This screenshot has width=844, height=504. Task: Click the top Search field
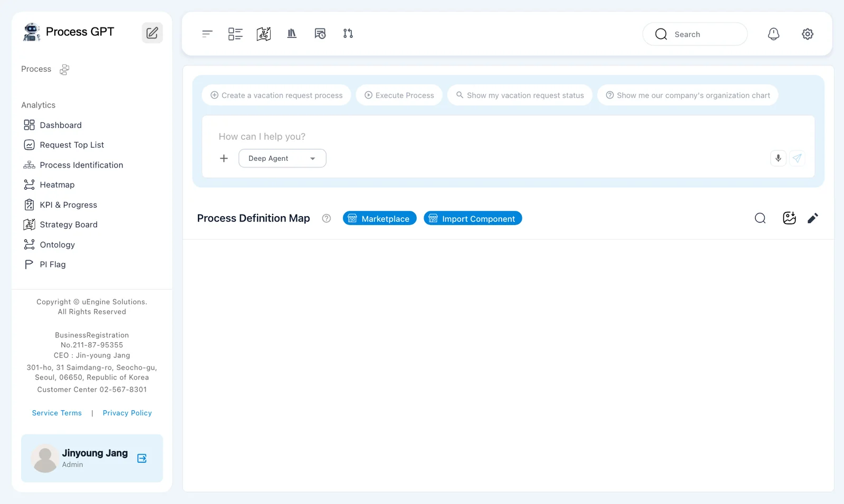coord(695,34)
